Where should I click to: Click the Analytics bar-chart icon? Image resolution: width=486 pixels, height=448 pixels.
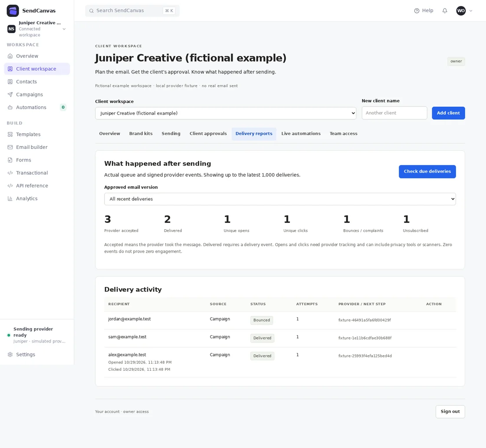(10, 198)
